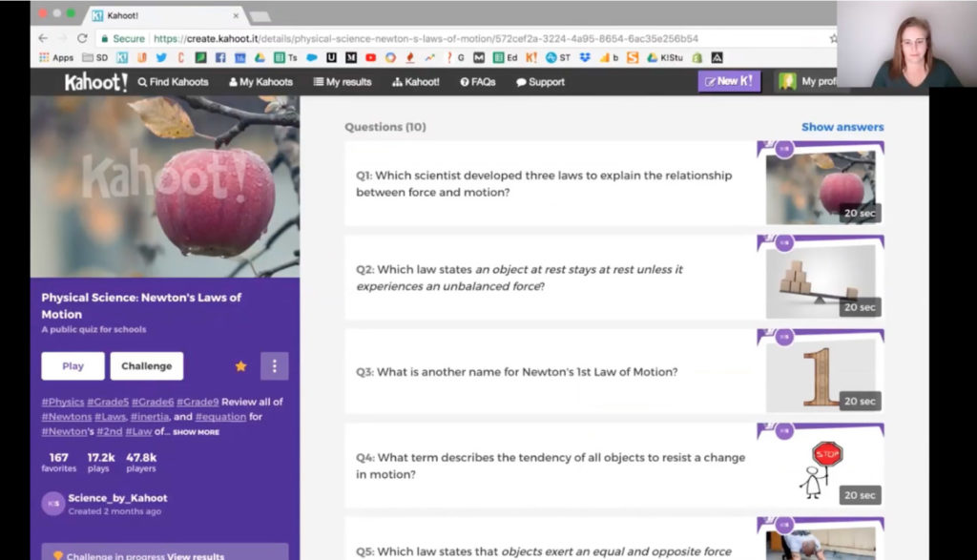
Task: Expand the description with SHOW MORE
Action: [196, 431]
